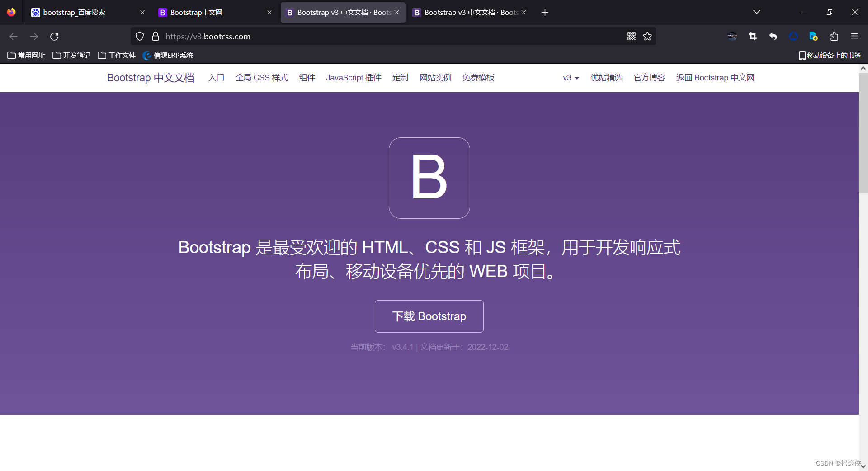The width and height of the screenshot is (868, 471).
Task: Open the extensions puzzle piece menu
Action: (834, 36)
